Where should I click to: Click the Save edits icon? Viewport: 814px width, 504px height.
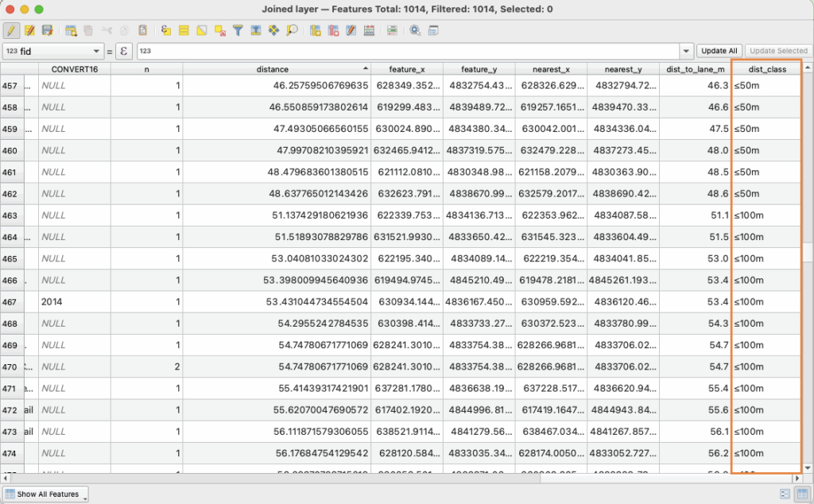pyautogui.click(x=48, y=31)
